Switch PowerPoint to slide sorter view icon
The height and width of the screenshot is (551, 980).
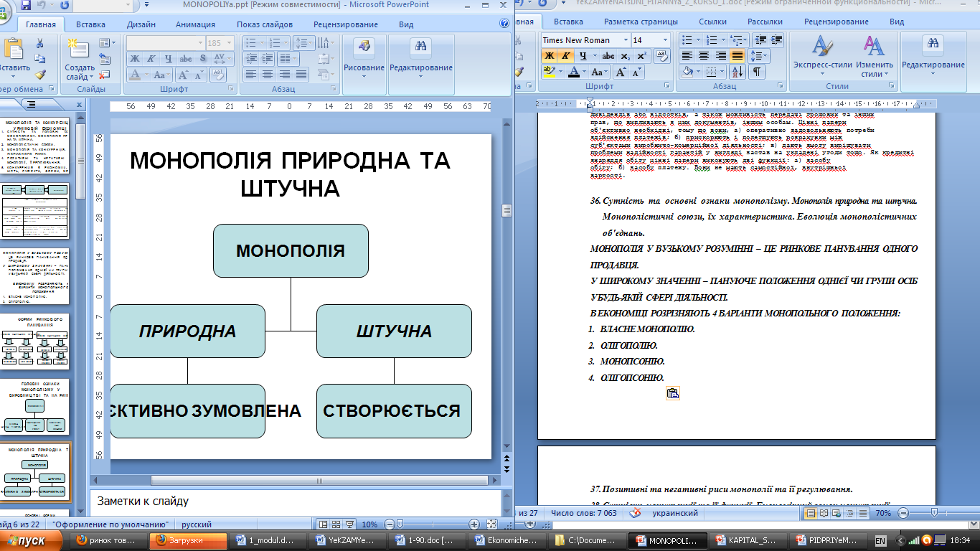(337, 524)
